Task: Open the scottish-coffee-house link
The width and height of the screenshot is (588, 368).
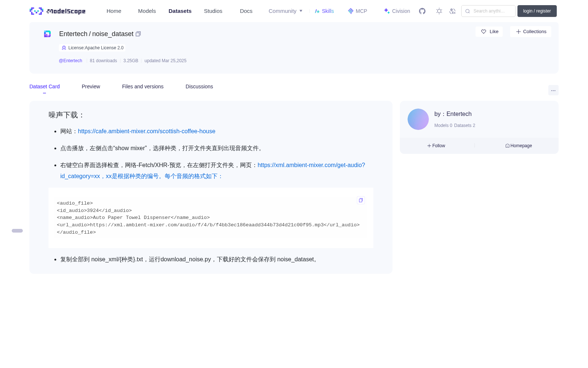Action: [x=147, y=131]
